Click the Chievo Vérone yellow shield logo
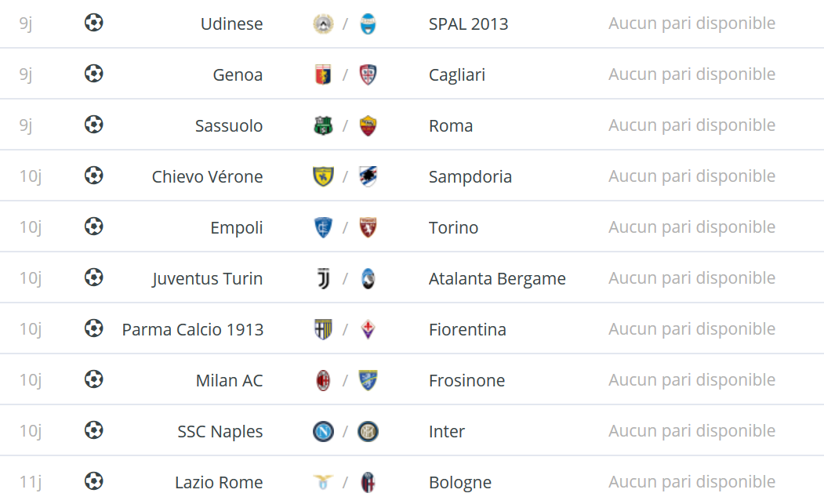The image size is (824, 504). (x=323, y=176)
